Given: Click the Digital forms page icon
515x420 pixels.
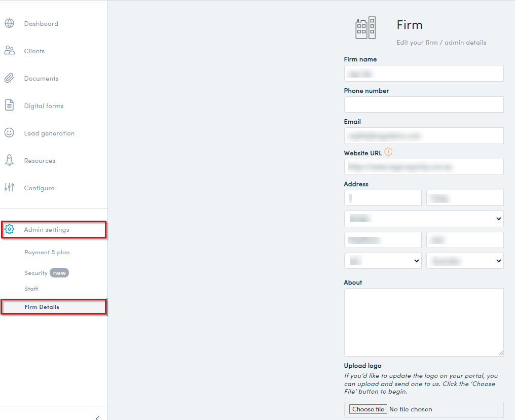Looking at the screenshot, I should [x=9, y=106].
